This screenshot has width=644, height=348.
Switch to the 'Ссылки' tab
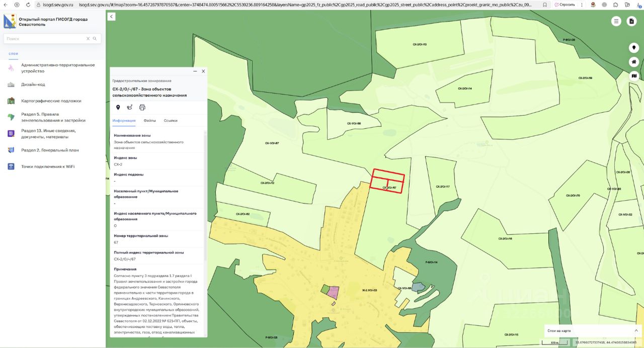171,121
